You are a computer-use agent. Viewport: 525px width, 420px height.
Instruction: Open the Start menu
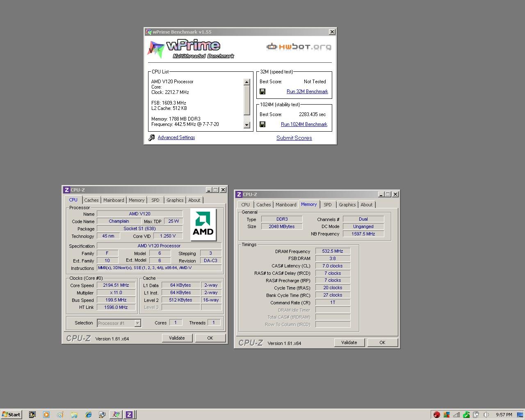(x=11, y=415)
